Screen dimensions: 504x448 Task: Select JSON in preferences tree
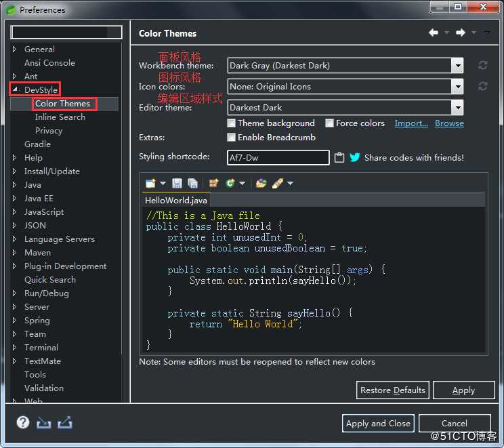(x=35, y=226)
